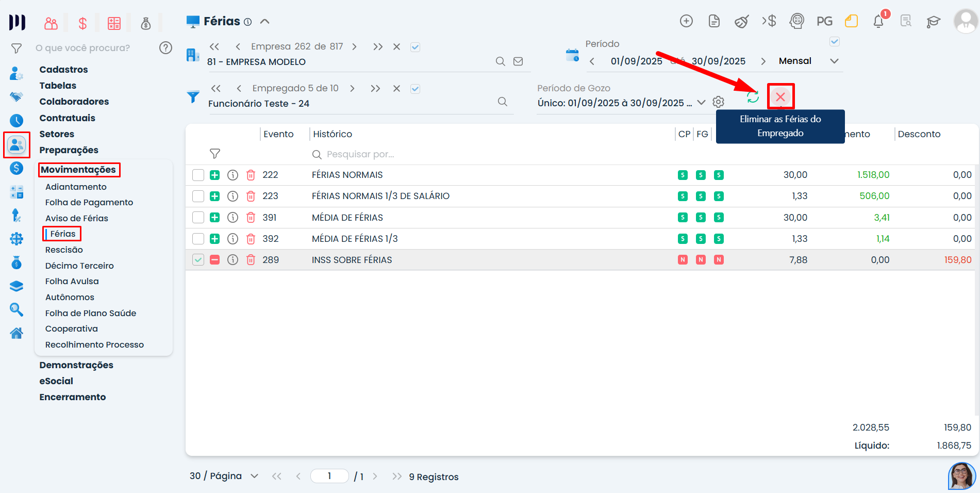Click the green plus icon on event 223
980x493 pixels.
click(x=215, y=196)
